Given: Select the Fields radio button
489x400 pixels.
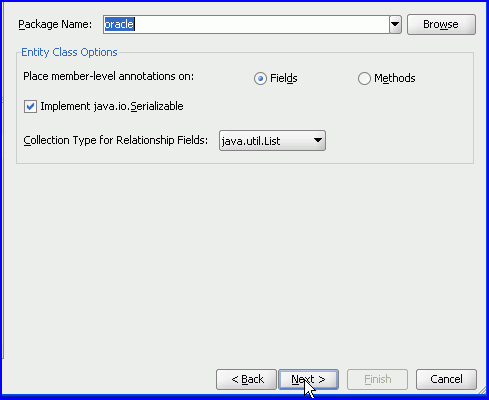Looking at the screenshot, I should pyautogui.click(x=260, y=79).
